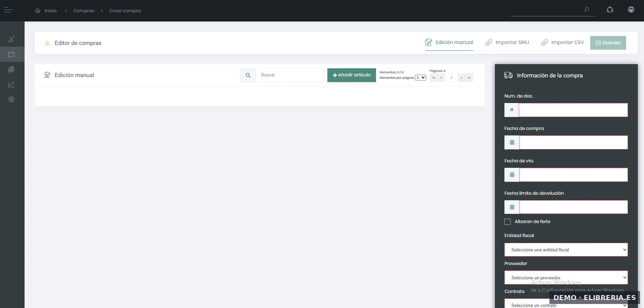Click the home icon in breadcrumb

pyautogui.click(x=38, y=10)
